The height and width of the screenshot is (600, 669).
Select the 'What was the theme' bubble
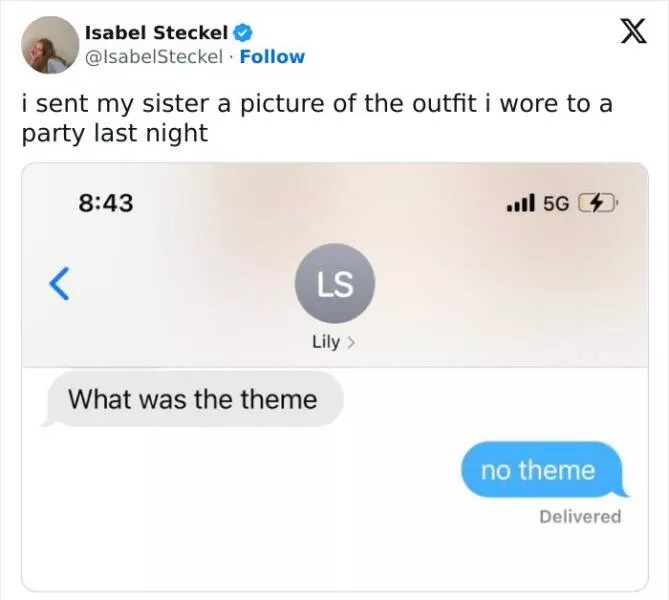[x=192, y=399]
